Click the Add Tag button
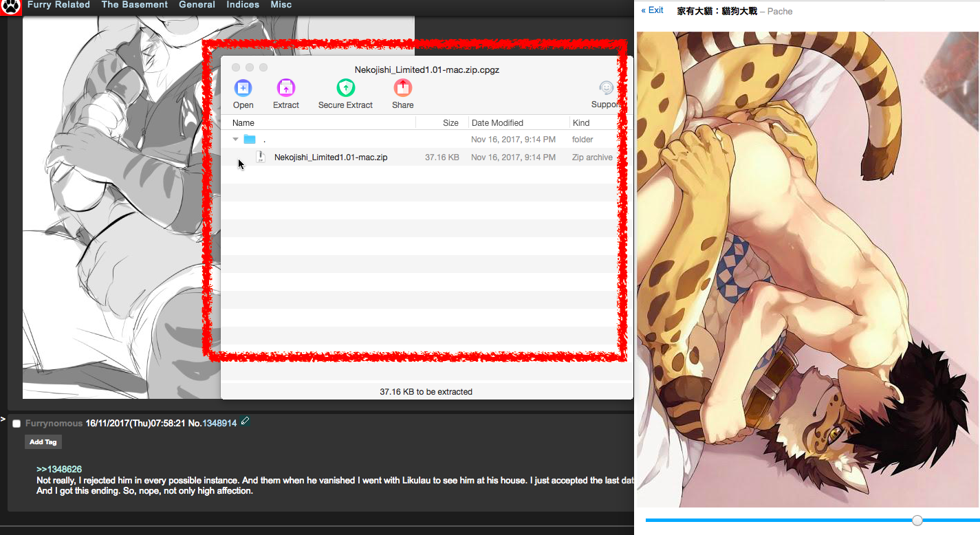980x535 pixels. pyautogui.click(x=43, y=442)
